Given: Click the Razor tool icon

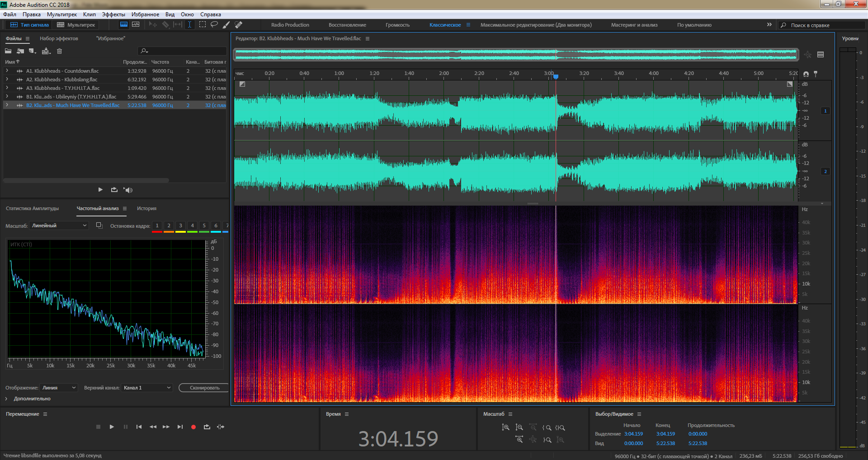Looking at the screenshot, I should [x=165, y=25].
